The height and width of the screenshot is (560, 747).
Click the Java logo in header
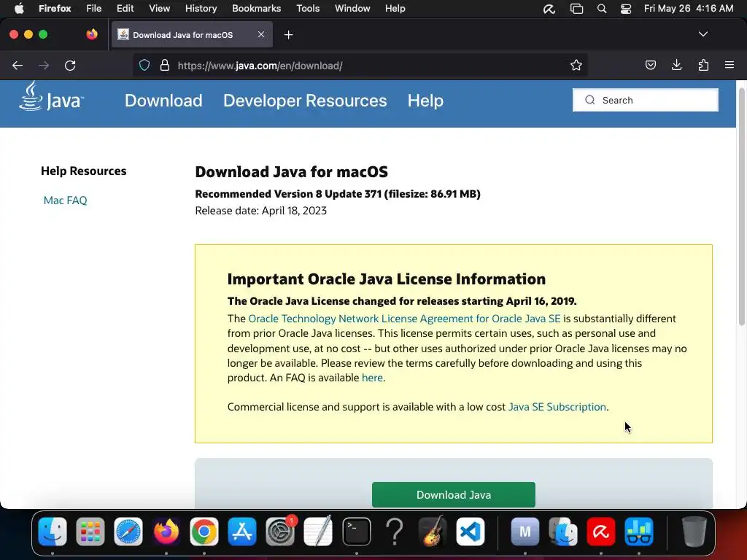pos(52,96)
